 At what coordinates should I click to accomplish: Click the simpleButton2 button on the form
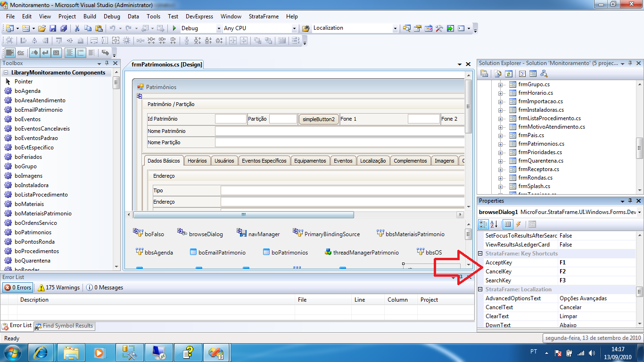[319, 119]
